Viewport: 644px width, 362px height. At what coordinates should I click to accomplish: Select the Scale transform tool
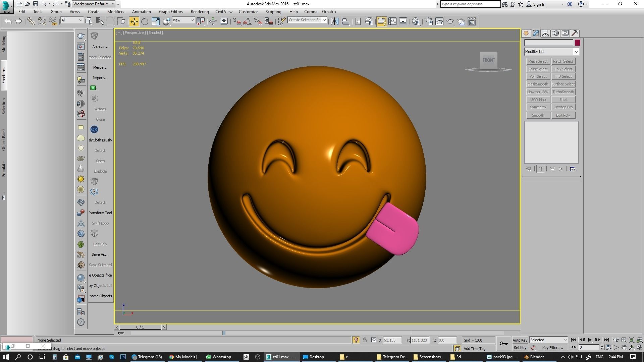(x=156, y=21)
